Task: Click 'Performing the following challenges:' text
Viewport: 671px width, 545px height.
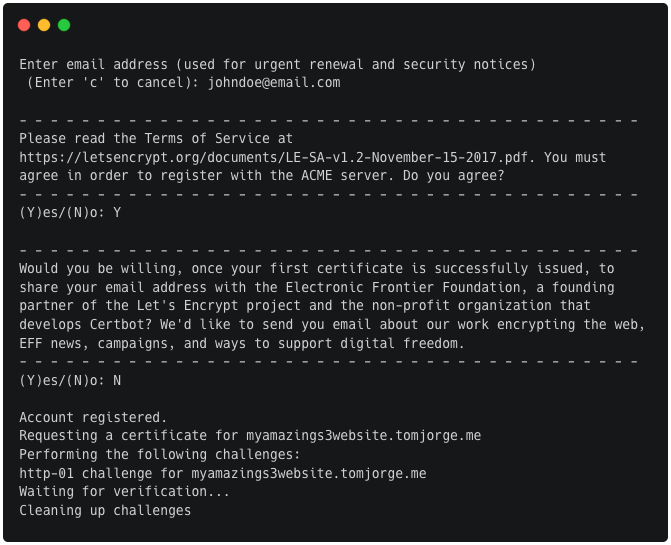Action: click(x=160, y=454)
